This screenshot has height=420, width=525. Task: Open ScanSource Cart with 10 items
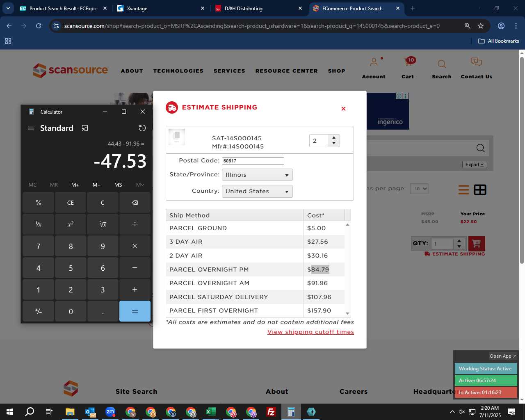(408, 68)
